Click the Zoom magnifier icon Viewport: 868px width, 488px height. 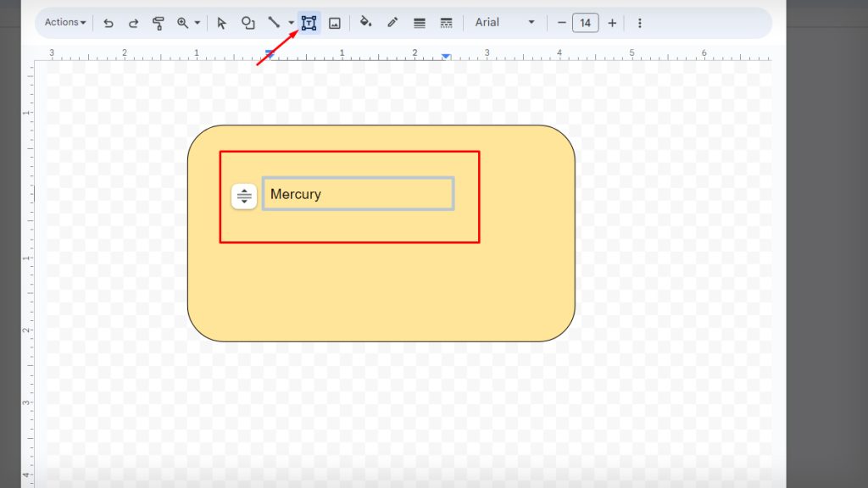pyautogui.click(x=182, y=23)
